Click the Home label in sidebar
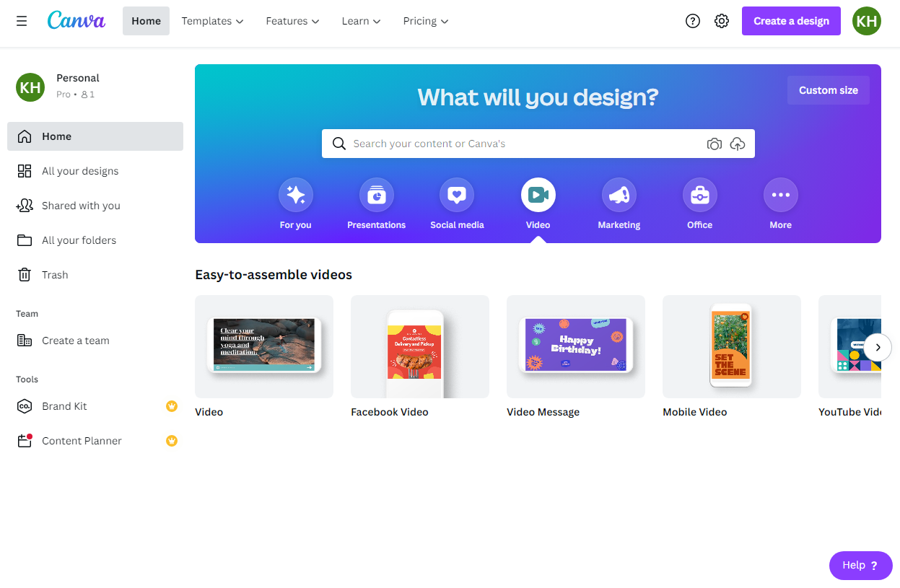Viewport: 900px width, 588px height. [56, 136]
